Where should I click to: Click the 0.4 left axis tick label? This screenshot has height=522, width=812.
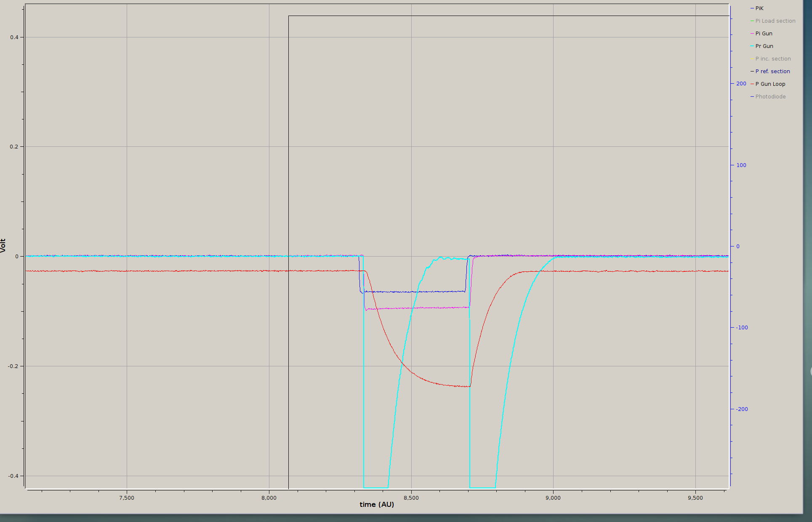coord(14,37)
